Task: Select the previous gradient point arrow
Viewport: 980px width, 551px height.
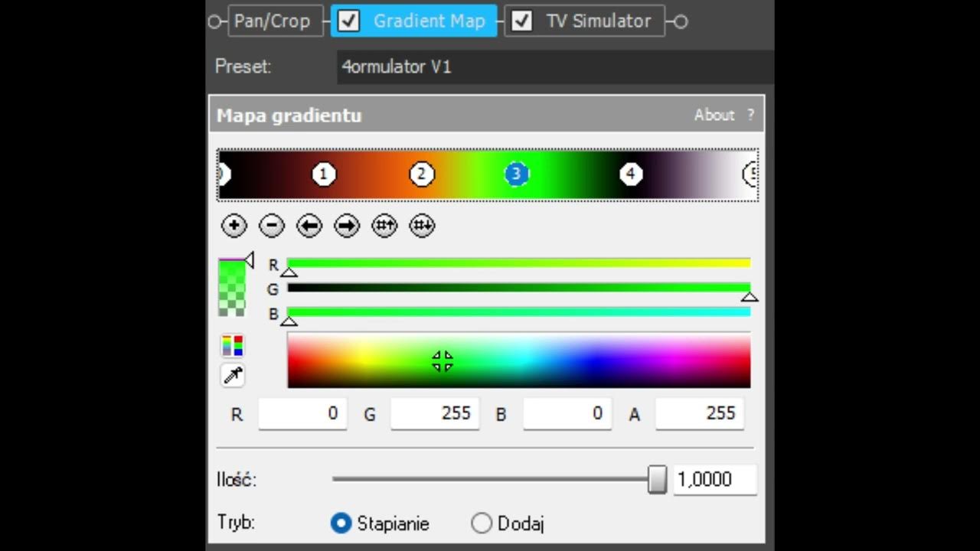Action: (309, 226)
